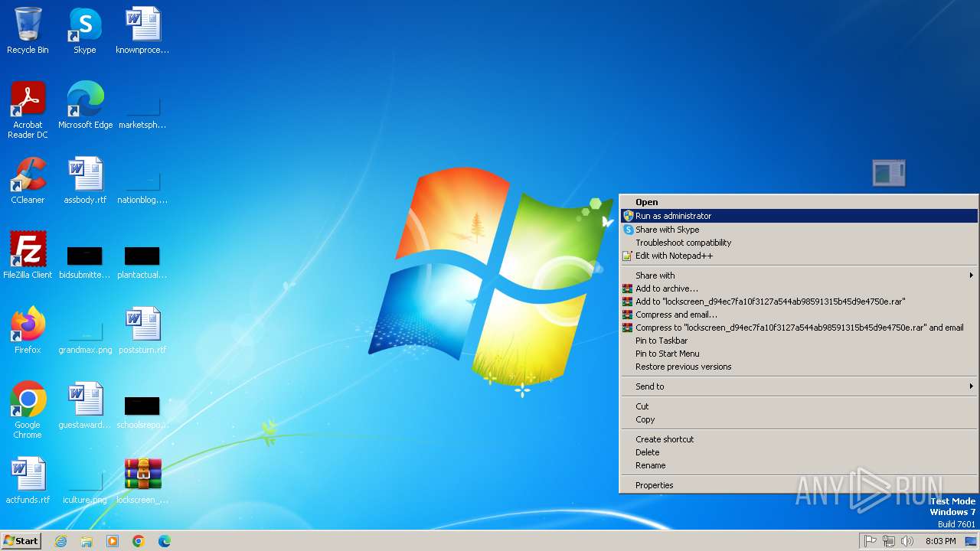
Task: Choose Restore previous versions
Action: pos(799,367)
